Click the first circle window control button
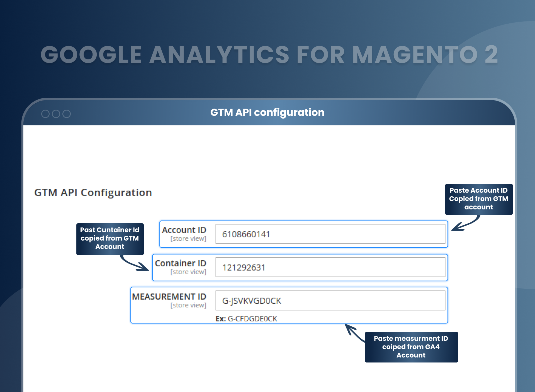This screenshot has height=392, width=535. (x=45, y=114)
